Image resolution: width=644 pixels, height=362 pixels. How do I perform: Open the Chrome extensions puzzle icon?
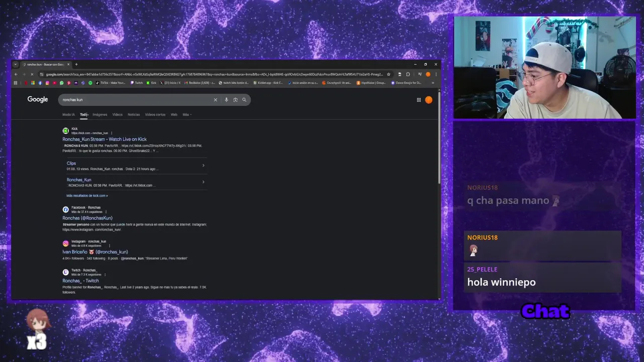(408, 74)
